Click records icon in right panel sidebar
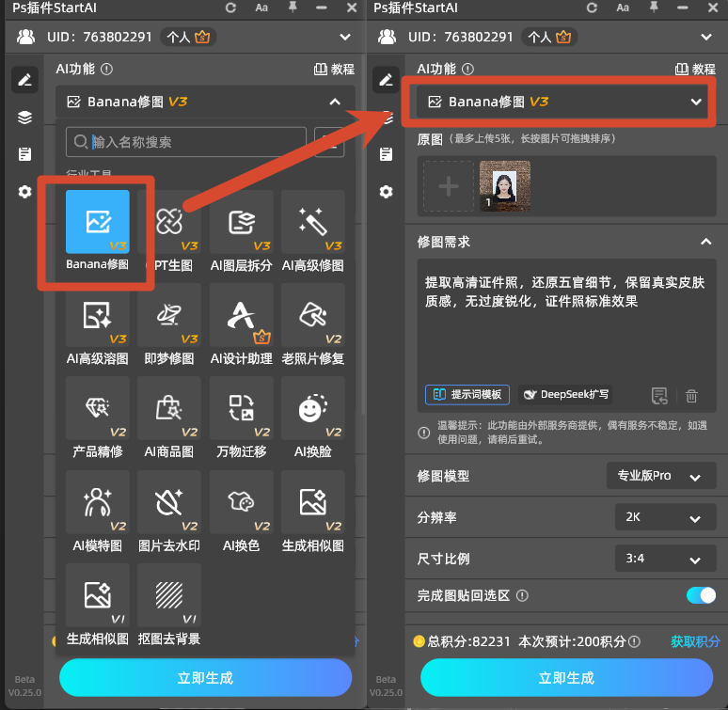Screen dimensions: 728x710 386,154
